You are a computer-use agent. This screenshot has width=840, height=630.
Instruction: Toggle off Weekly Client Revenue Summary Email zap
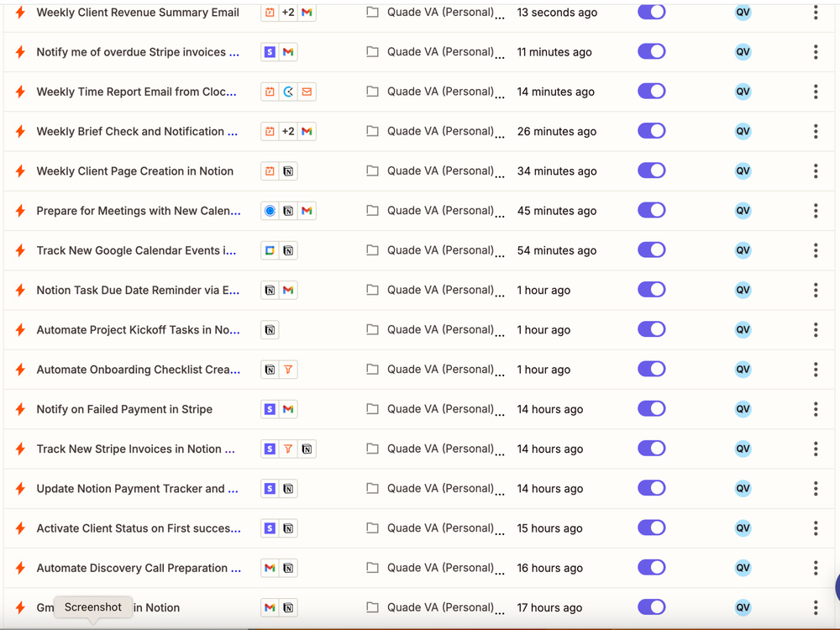tap(652, 12)
